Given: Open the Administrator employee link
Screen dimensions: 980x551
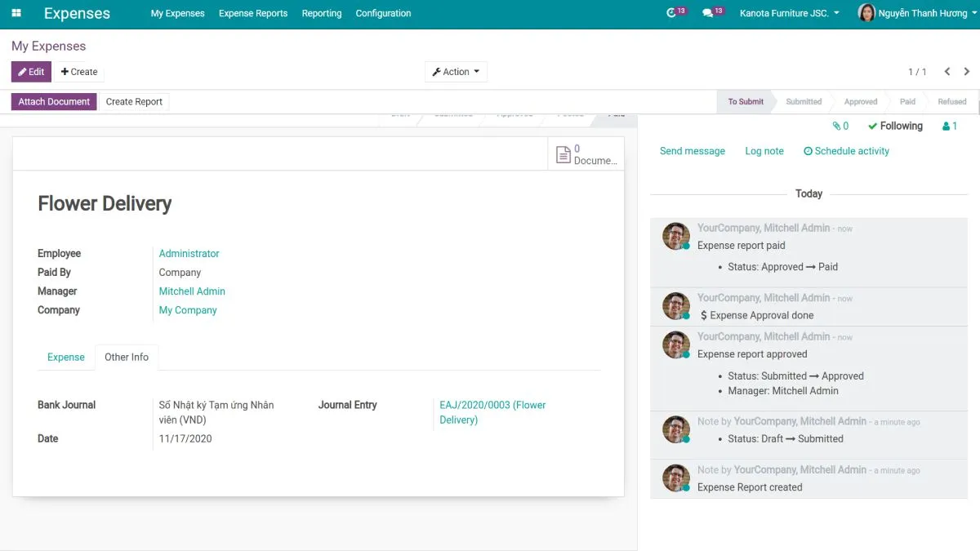Looking at the screenshot, I should (x=189, y=253).
